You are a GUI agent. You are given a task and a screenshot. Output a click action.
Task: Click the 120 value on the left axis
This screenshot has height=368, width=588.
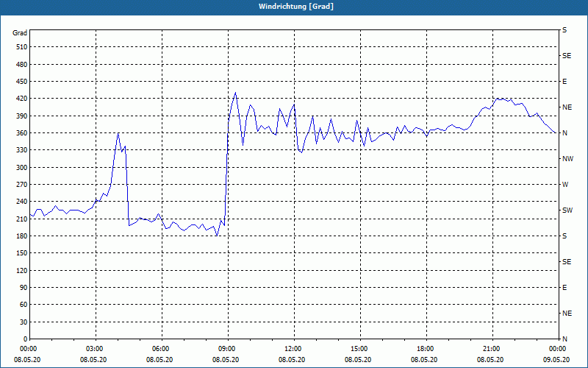pyautogui.click(x=22, y=270)
